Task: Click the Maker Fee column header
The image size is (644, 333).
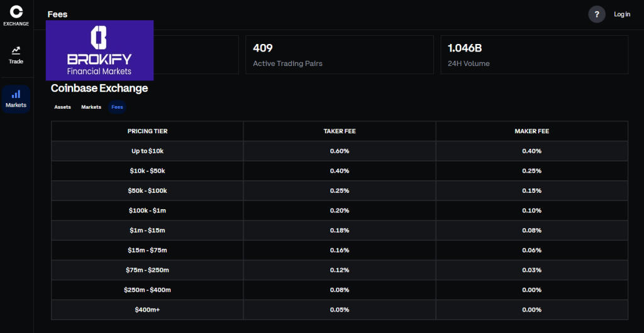Action: click(x=531, y=131)
